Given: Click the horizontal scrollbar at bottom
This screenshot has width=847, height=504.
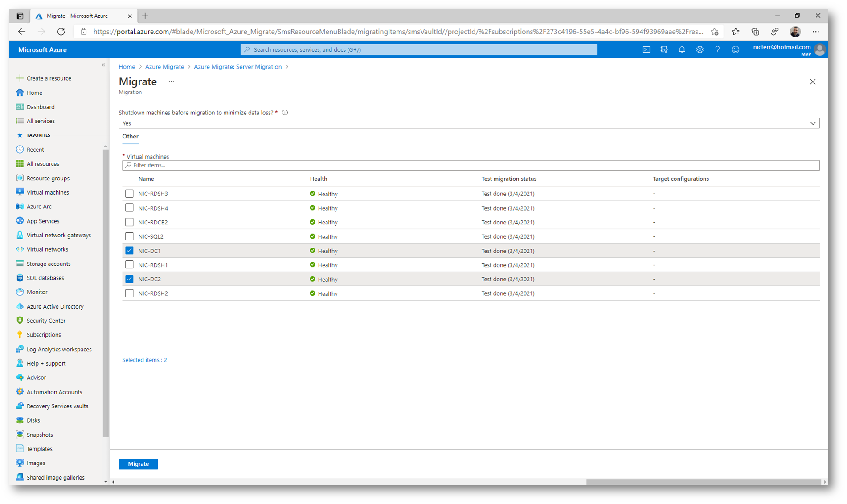Looking at the screenshot, I should point(703,482).
